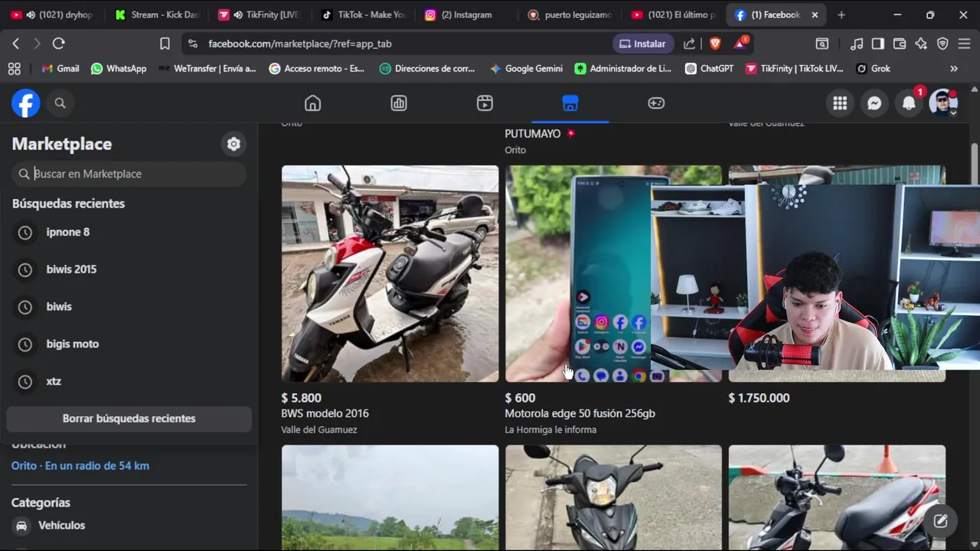
Task: Open Brave Shields lion icon
Action: [715, 44]
